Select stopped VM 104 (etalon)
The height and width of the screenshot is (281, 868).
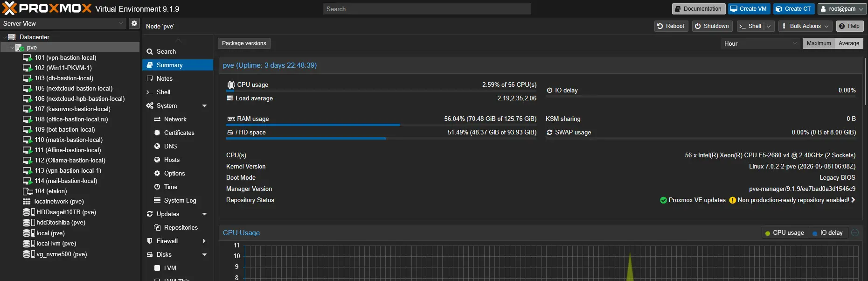pos(51,191)
